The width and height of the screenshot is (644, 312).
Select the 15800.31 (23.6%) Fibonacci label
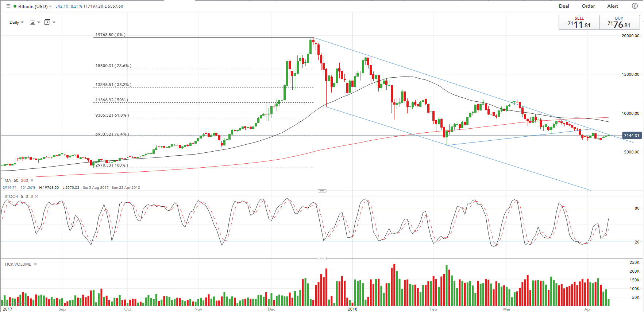(x=113, y=66)
